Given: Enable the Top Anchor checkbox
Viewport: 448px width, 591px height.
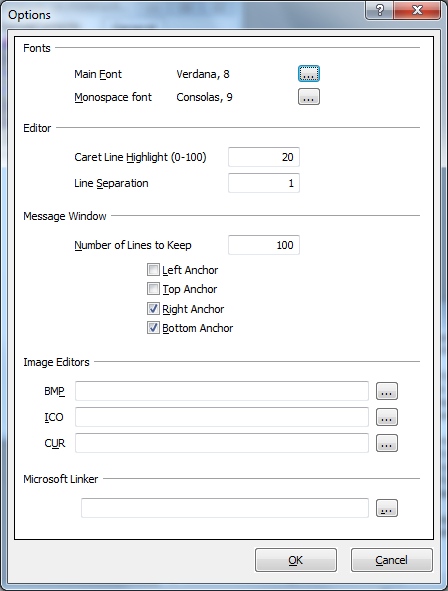Looking at the screenshot, I should point(153,289).
